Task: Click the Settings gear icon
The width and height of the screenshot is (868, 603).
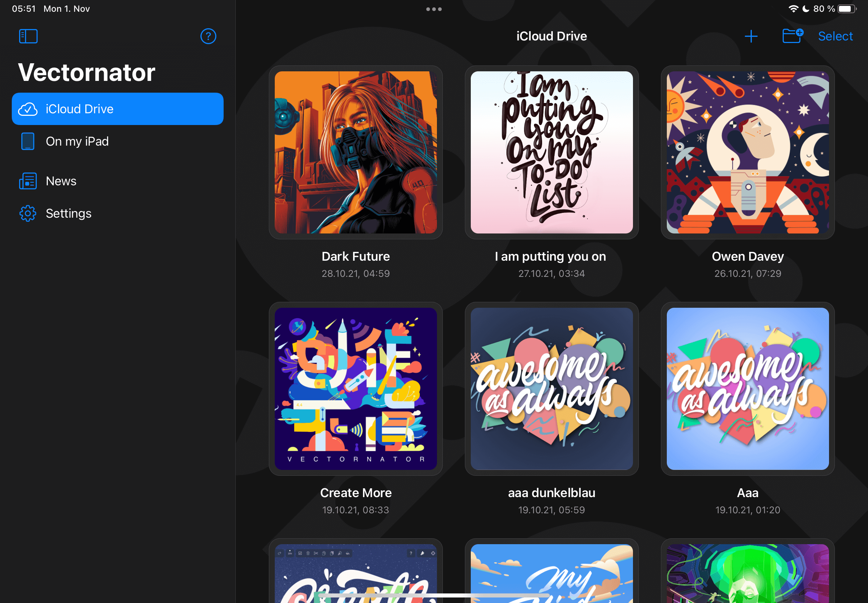Action: click(28, 214)
